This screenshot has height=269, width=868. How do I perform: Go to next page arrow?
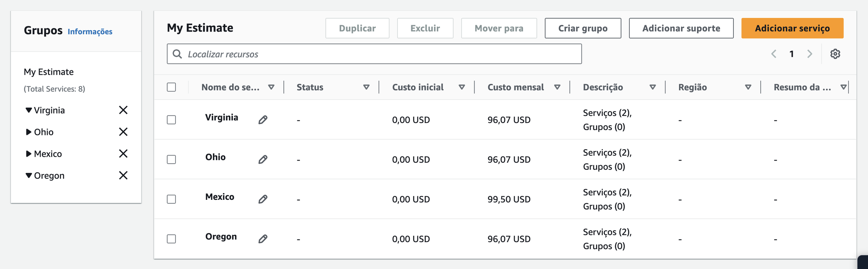810,54
